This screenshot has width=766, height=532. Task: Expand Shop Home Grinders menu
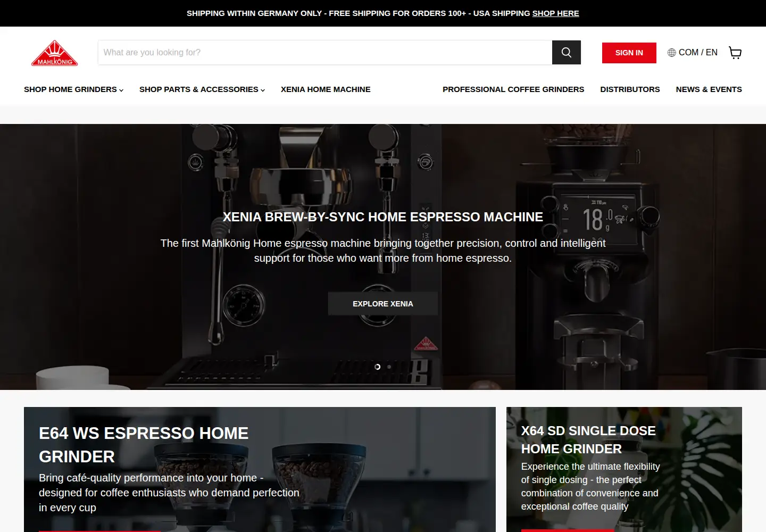point(73,89)
